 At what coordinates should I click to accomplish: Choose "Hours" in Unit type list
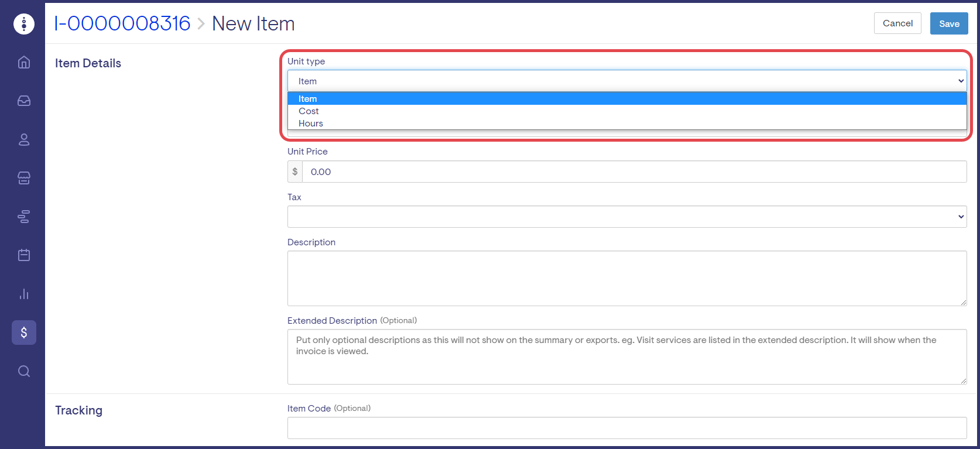311,124
